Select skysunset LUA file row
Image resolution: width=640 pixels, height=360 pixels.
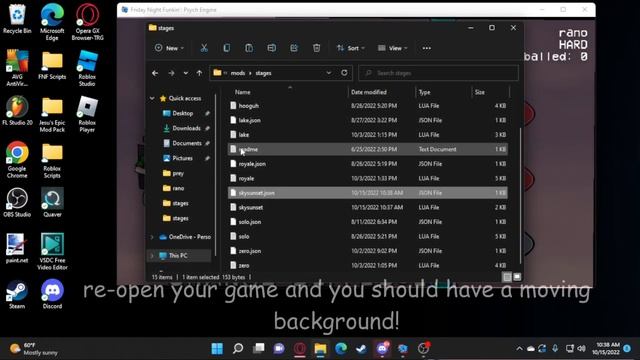[367, 207]
